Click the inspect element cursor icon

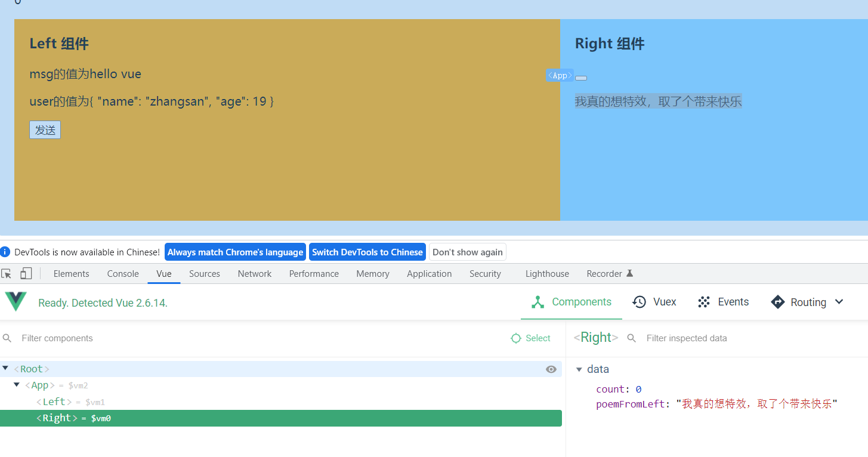click(7, 273)
